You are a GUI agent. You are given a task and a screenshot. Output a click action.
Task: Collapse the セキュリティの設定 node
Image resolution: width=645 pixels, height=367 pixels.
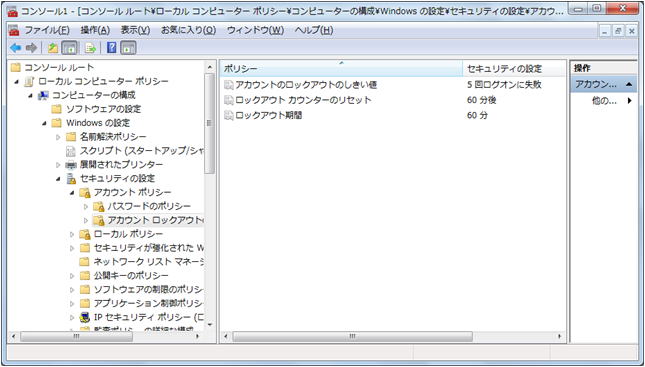[58, 179]
